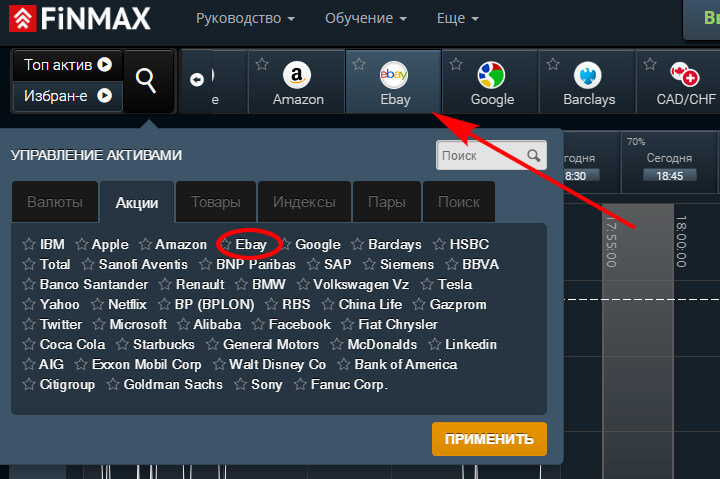This screenshot has height=479, width=720.
Task: Click the FiNMAX logo
Action: point(80,18)
